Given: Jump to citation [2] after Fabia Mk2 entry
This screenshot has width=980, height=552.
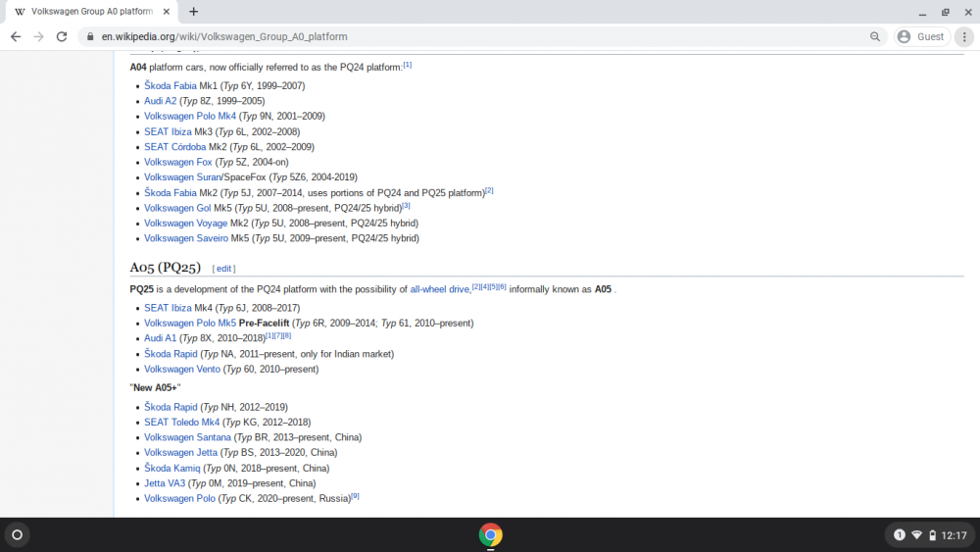Looking at the screenshot, I should (x=489, y=190).
